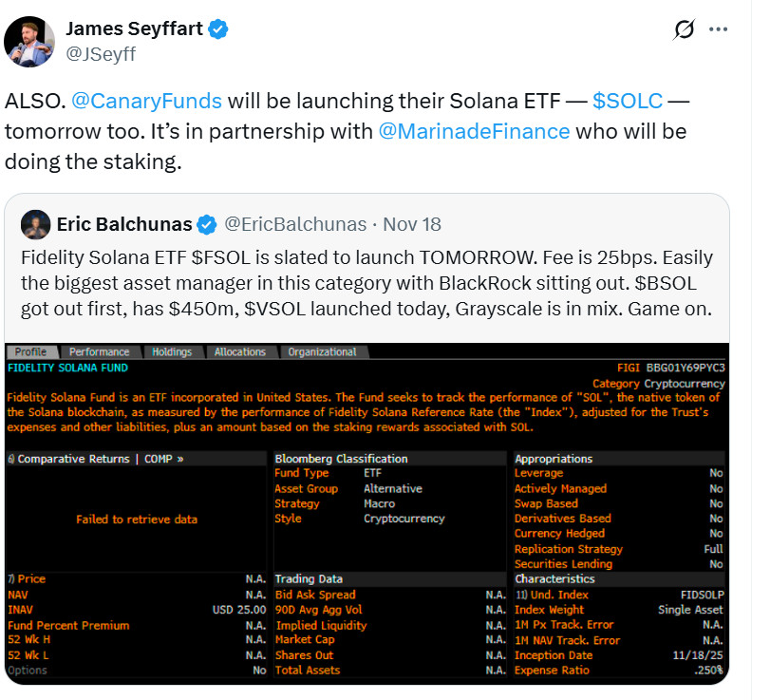
Task: Open the three-dot more options menu
Action: [719, 29]
